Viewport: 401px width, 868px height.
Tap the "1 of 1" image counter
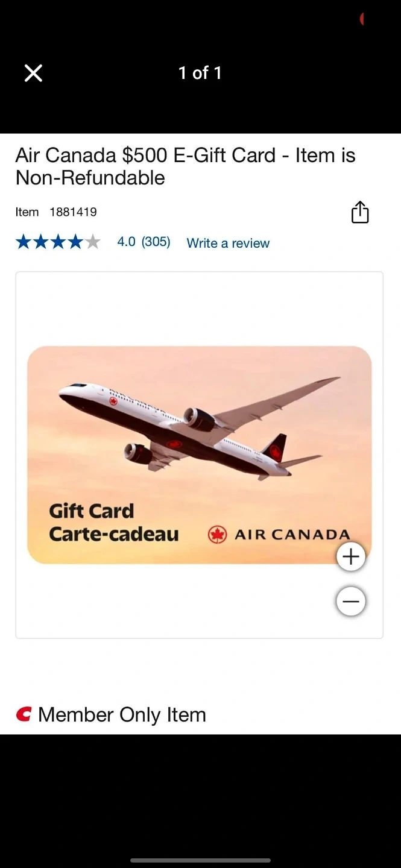200,73
